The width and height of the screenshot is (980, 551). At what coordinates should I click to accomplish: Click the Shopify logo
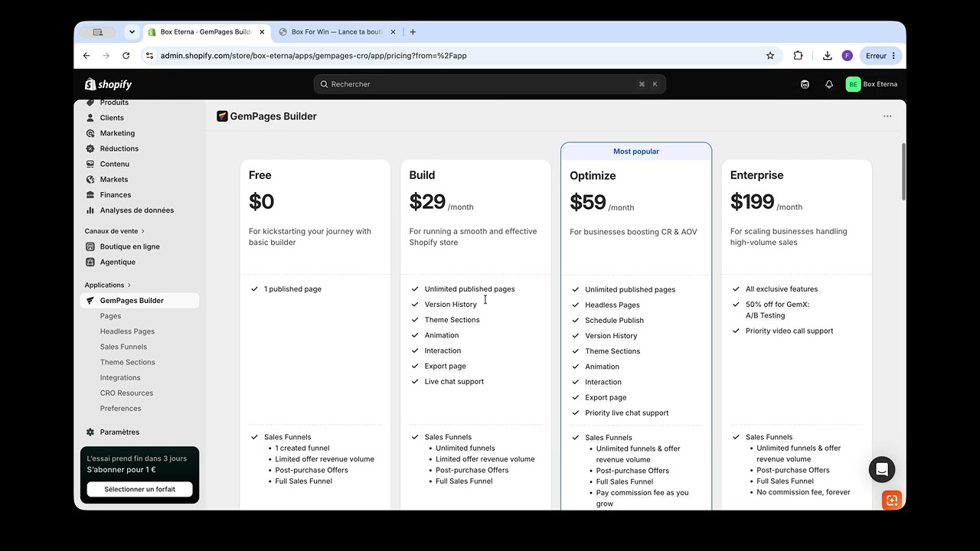click(108, 84)
